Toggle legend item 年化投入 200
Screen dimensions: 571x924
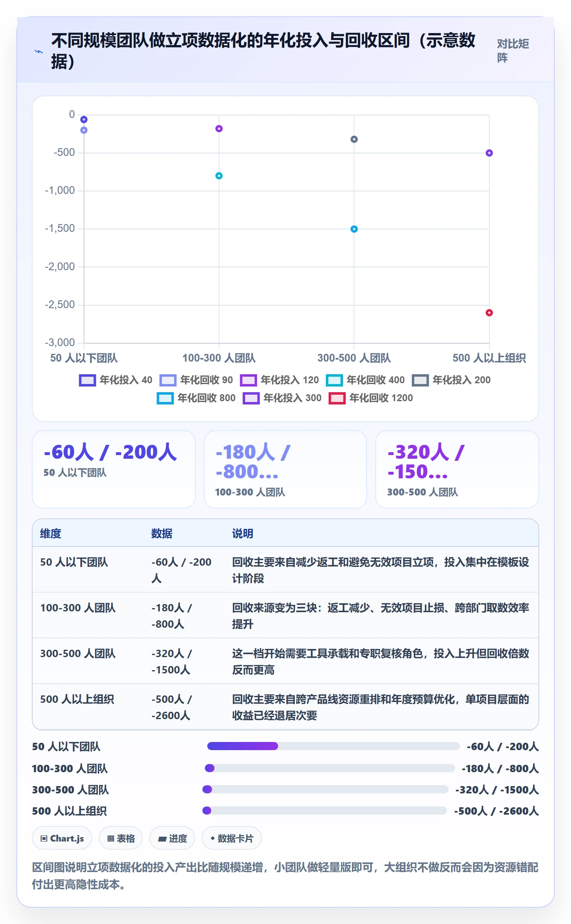(451, 380)
